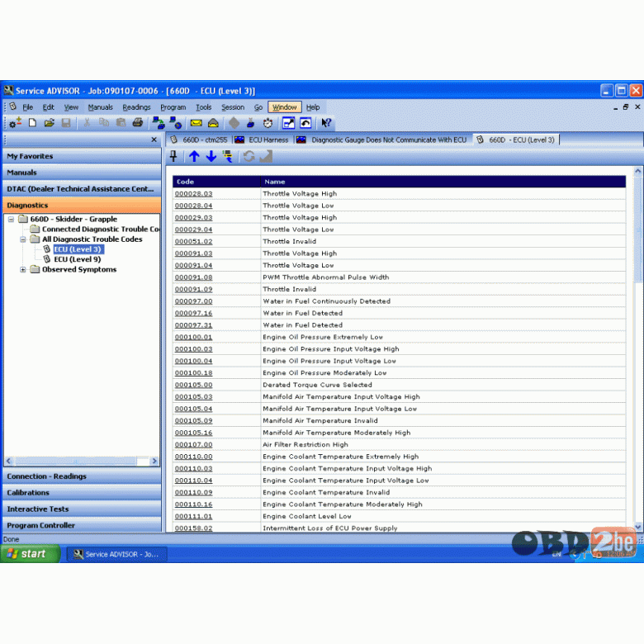Viewport: 644px width, 644px height.
Task: Open trouble code 000051.02 link
Action: click(x=193, y=241)
